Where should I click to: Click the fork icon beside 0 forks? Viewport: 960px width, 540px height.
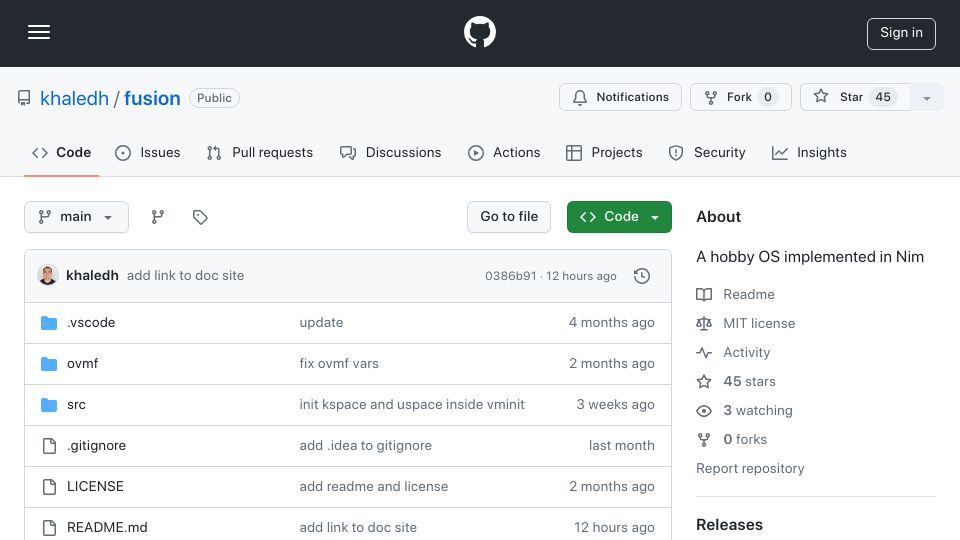pyautogui.click(x=704, y=440)
